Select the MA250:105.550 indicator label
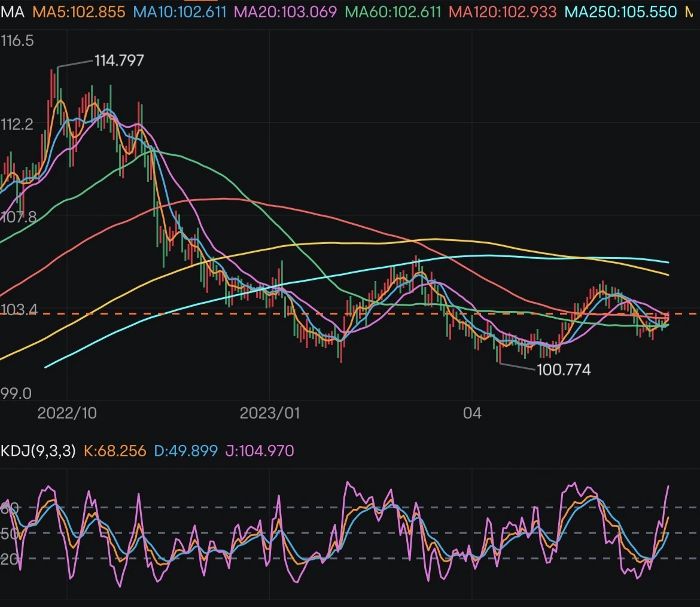 (x=621, y=12)
